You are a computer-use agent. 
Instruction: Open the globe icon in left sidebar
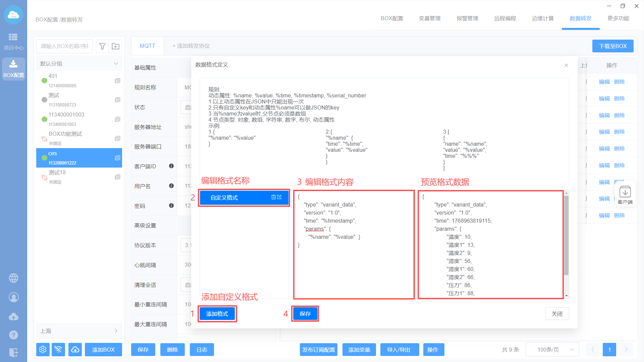(x=13, y=278)
